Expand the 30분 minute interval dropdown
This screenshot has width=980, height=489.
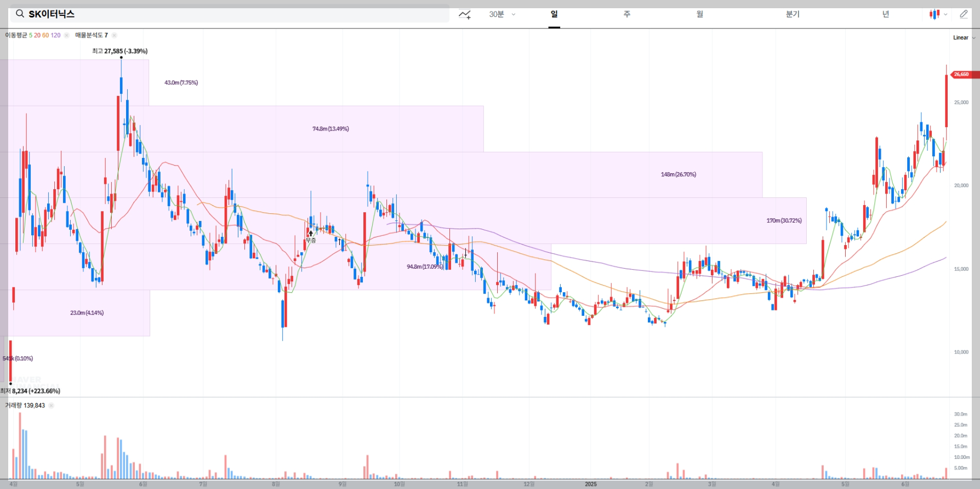point(502,14)
